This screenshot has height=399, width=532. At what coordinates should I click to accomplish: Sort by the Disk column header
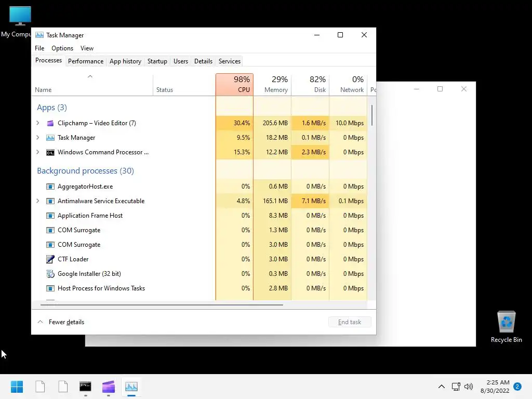(x=310, y=85)
